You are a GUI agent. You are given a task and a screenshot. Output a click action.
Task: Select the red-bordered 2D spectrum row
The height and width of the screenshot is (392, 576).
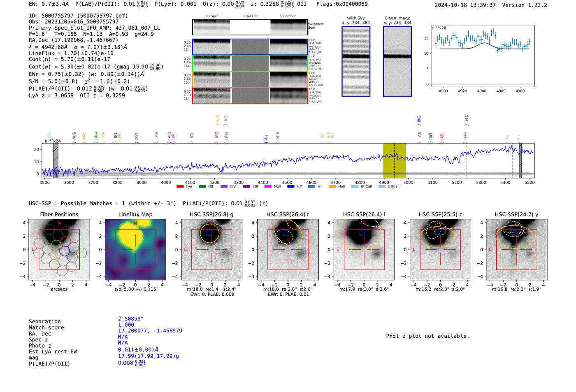coord(250,95)
